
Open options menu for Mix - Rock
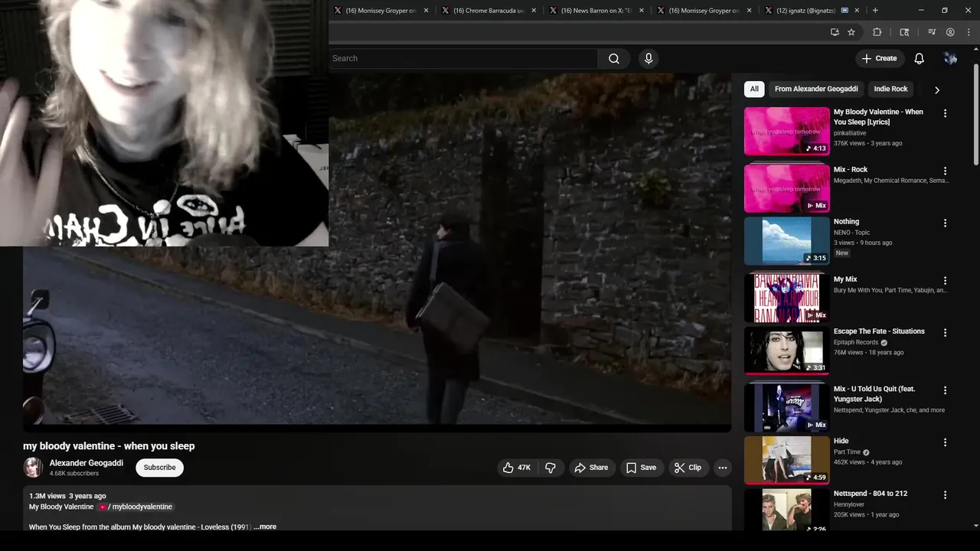[x=945, y=171]
